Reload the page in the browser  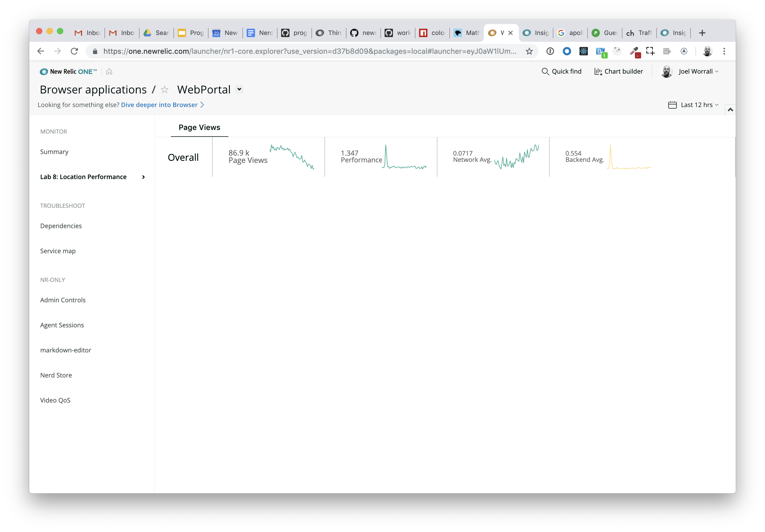click(x=74, y=51)
